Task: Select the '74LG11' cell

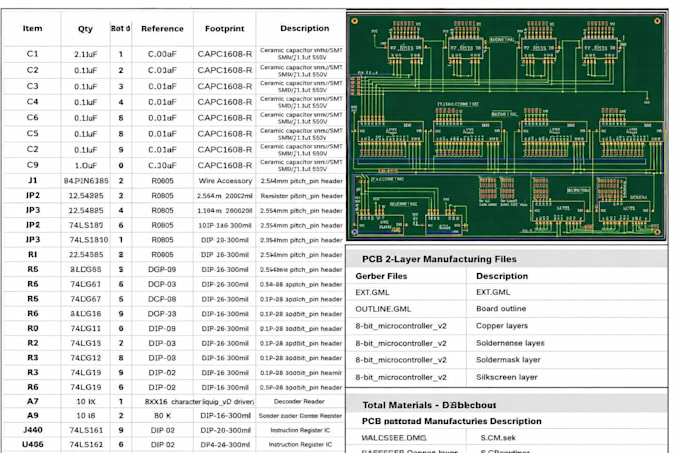Action: coord(86,328)
